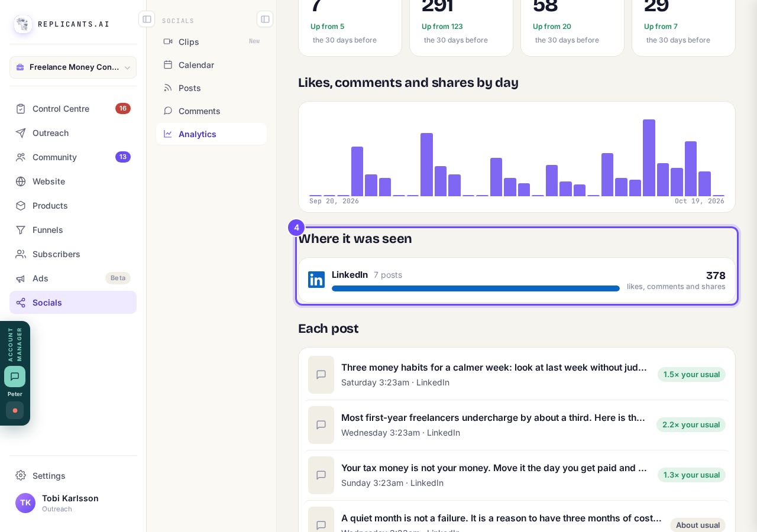This screenshot has width=757, height=532.
Task: Click the Control Centre clipboard icon
Action: pos(21,109)
